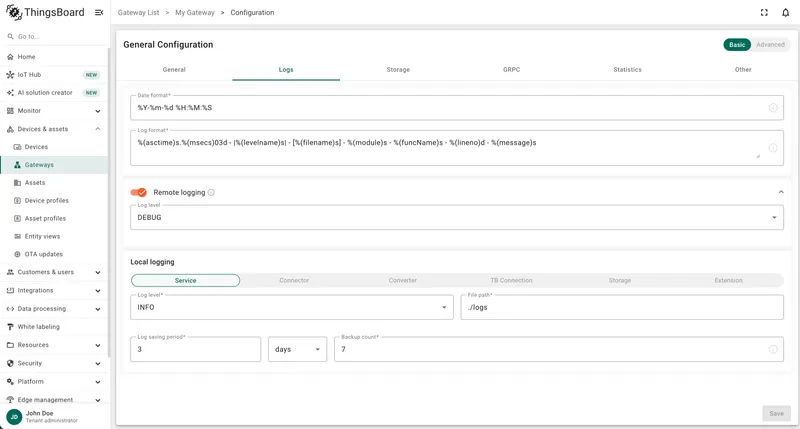
Task: Click the Customers & users icon
Action: click(x=10, y=272)
